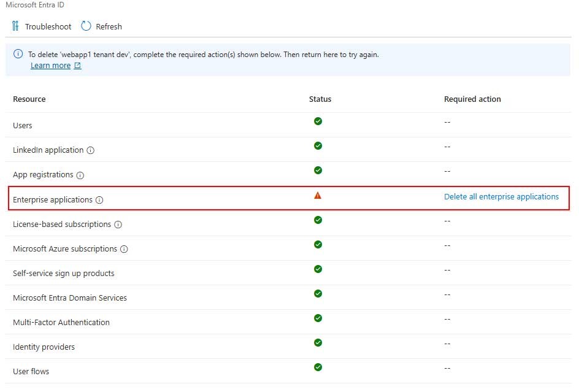
Task: Select the User flows row text
Action: click(31, 372)
